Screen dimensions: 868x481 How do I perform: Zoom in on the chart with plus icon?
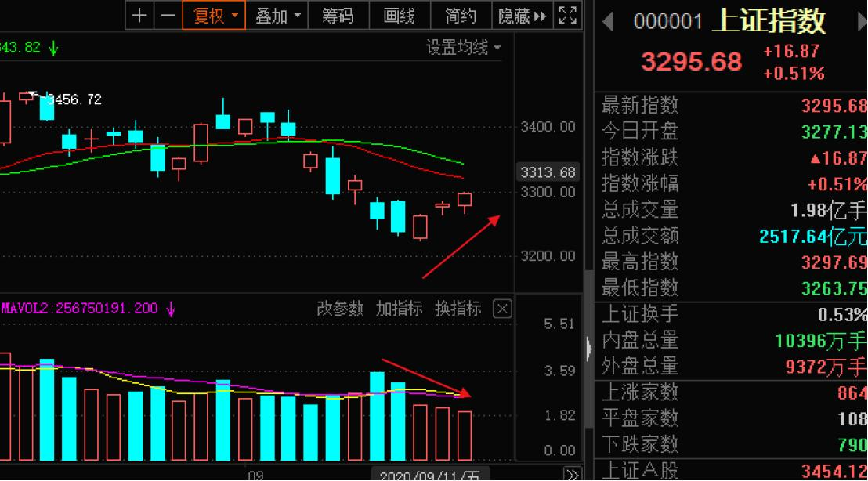click(139, 15)
